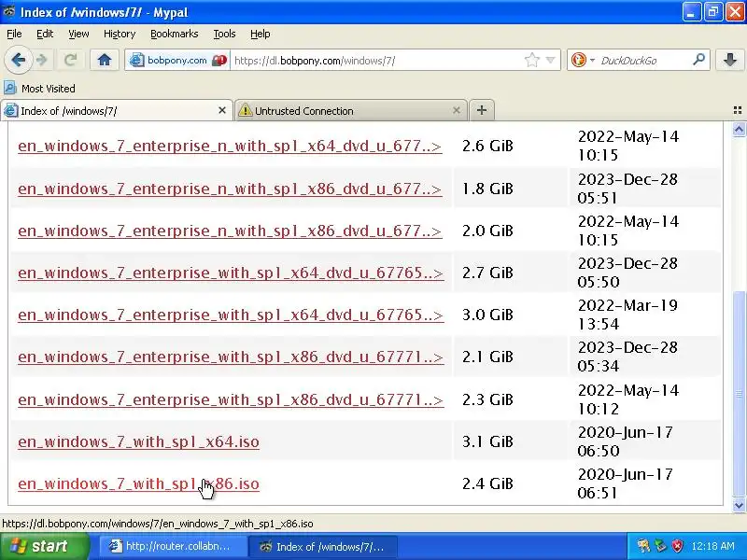Open the Bookmarks menu
747x560 pixels.
(175, 34)
